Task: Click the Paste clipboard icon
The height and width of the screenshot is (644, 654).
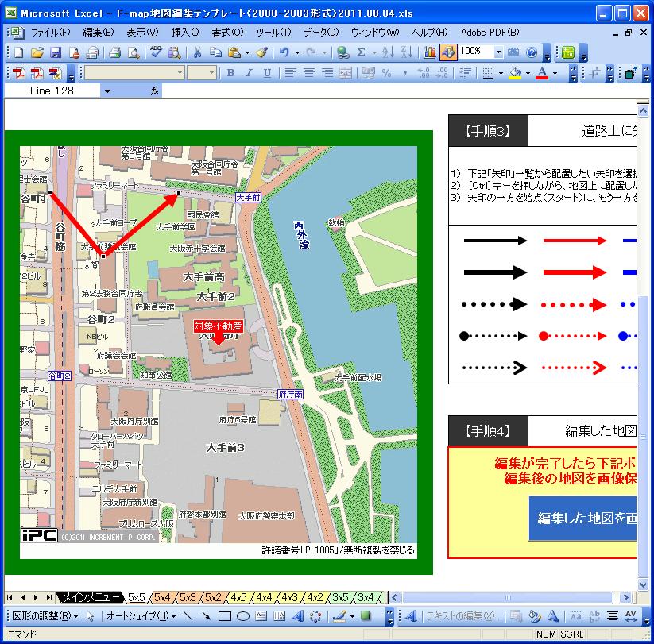Action: pos(234,52)
